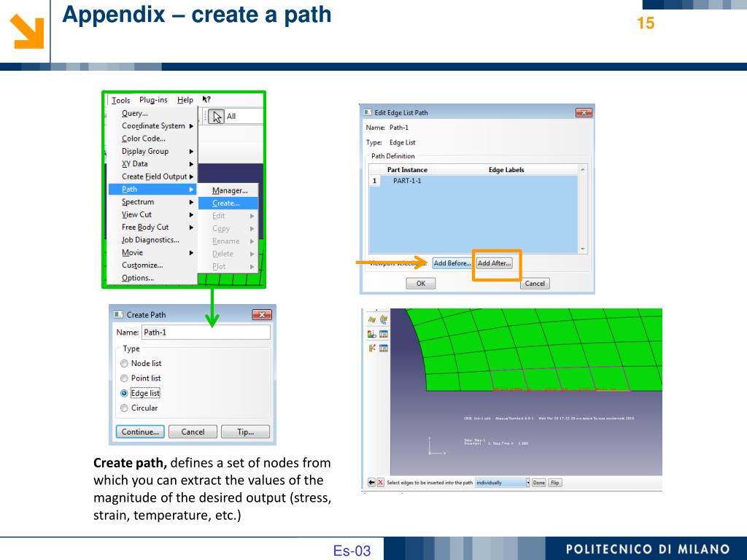Click the contour options table icon
747x560 pixels.
(x=384, y=334)
